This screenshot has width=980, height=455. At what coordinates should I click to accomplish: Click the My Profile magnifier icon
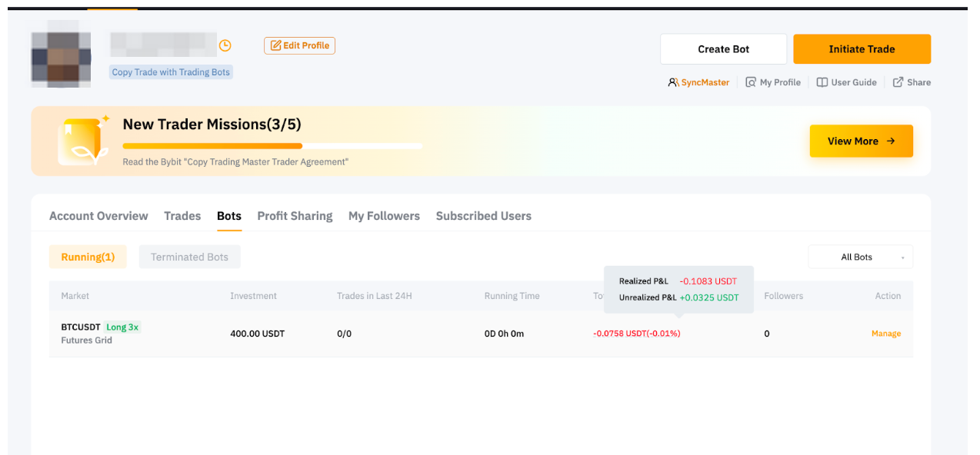tap(751, 82)
